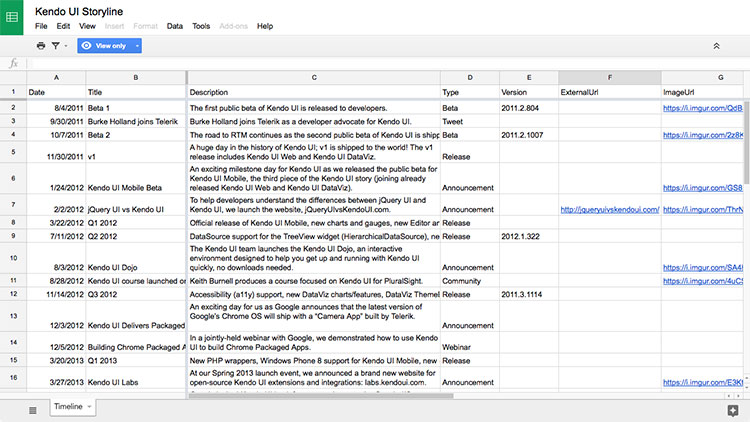Open the Google Sheets home icon
Image resolution: width=750 pixels, height=422 pixels.
click(11, 17)
